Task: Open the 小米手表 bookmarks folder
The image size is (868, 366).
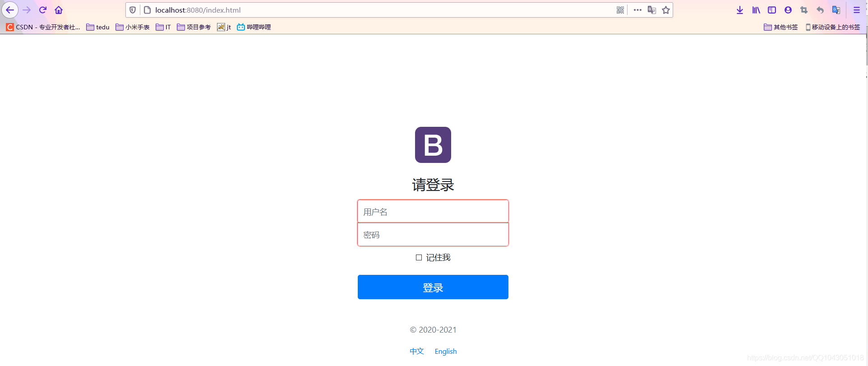Action: click(x=133, y=27)
